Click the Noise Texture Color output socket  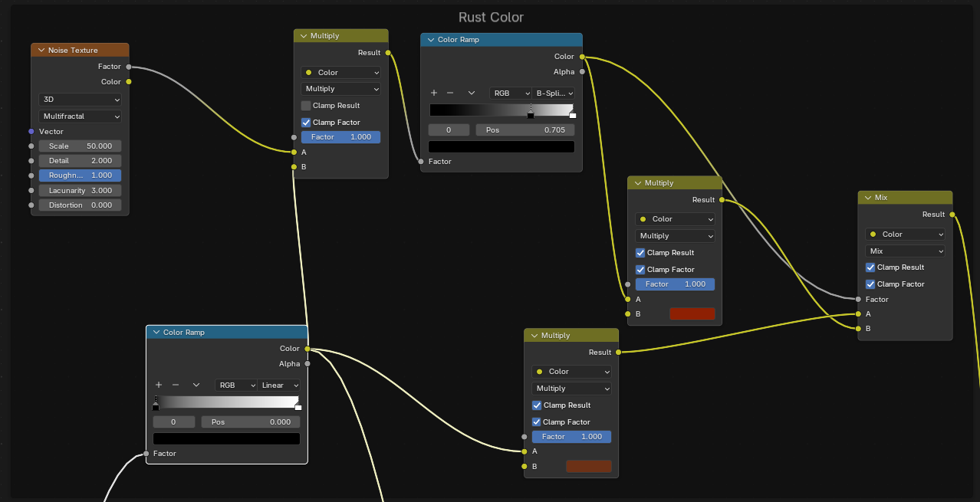[x=129, y=81]
